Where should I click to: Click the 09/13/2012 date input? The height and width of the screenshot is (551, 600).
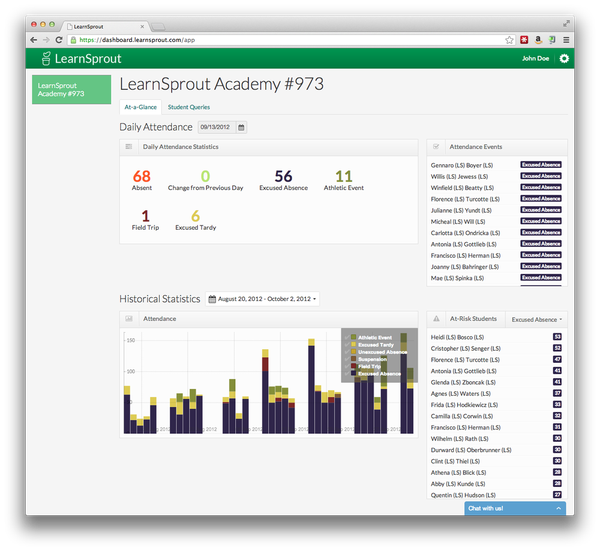[x=217, y=127]
